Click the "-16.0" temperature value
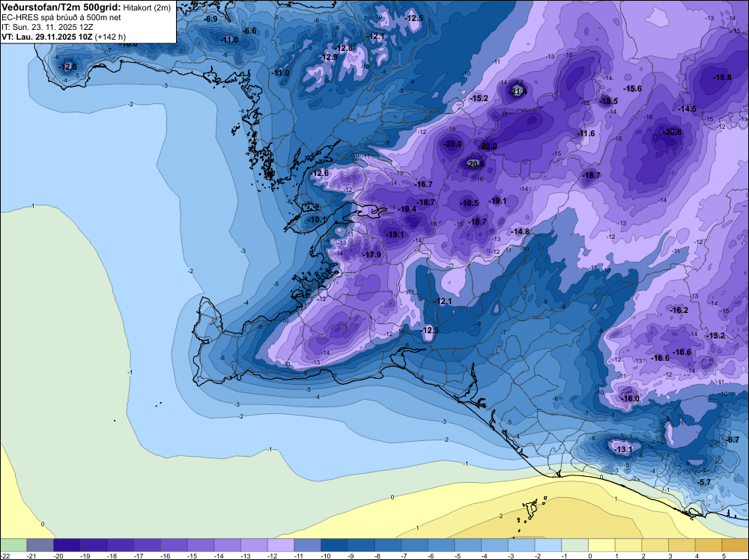Viewport: 749px width, 560px height. click(630, 398)
